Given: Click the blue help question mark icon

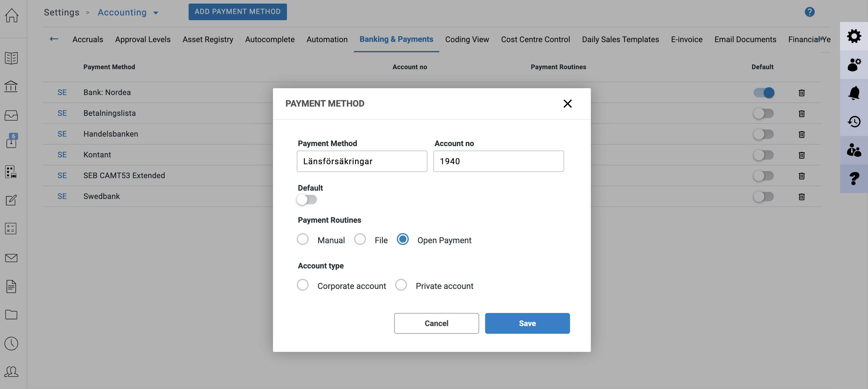Looking at the screenshot, I should tap(809, 12).
